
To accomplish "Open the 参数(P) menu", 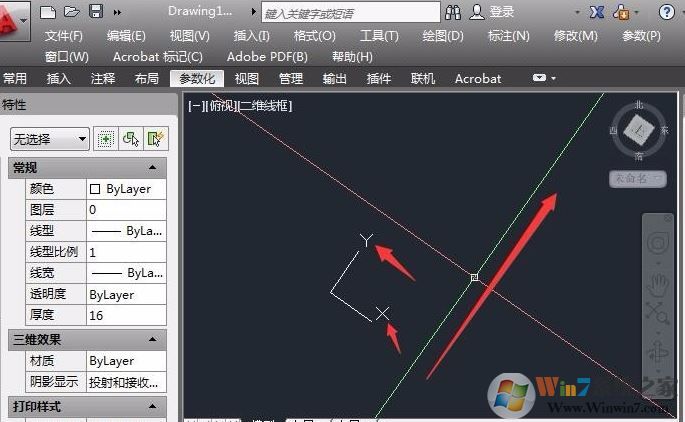I will (641, 35).
